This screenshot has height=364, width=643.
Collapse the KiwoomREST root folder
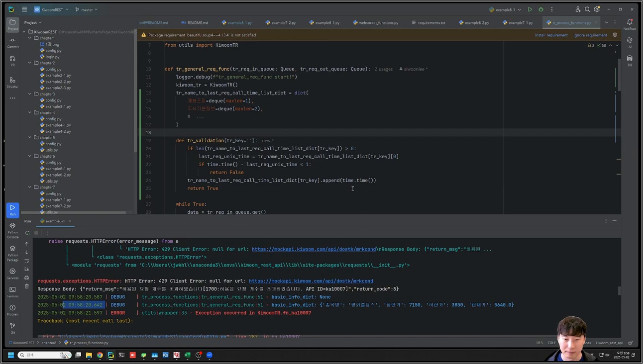coord(24,32)
